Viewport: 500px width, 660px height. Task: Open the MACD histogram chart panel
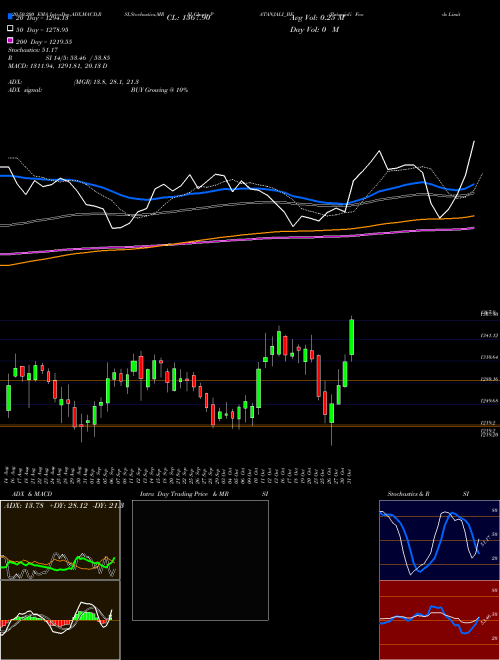click(60, 620)
